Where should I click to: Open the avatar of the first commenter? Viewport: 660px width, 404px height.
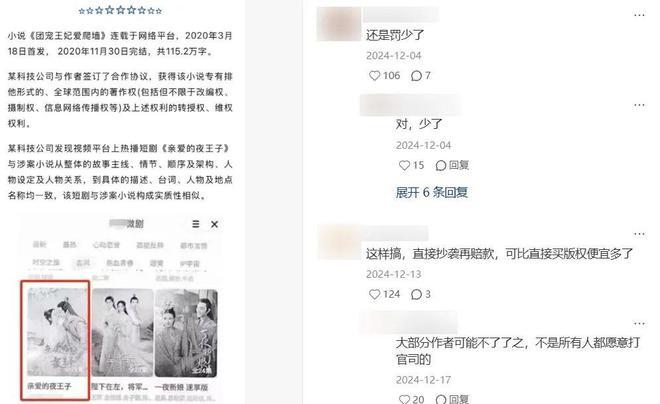(338, 24)
